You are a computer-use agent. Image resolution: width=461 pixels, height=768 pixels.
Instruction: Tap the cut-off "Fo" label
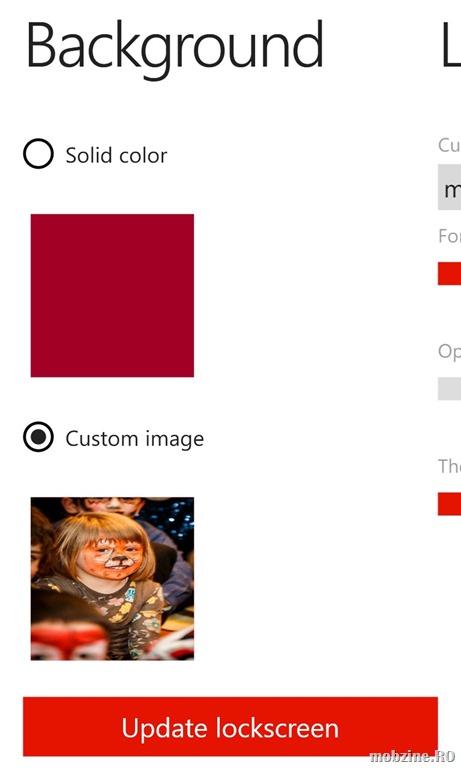449,236
